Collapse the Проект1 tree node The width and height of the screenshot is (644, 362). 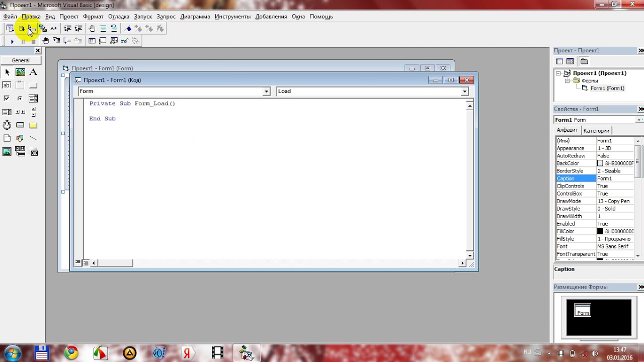tap(558, 73)
